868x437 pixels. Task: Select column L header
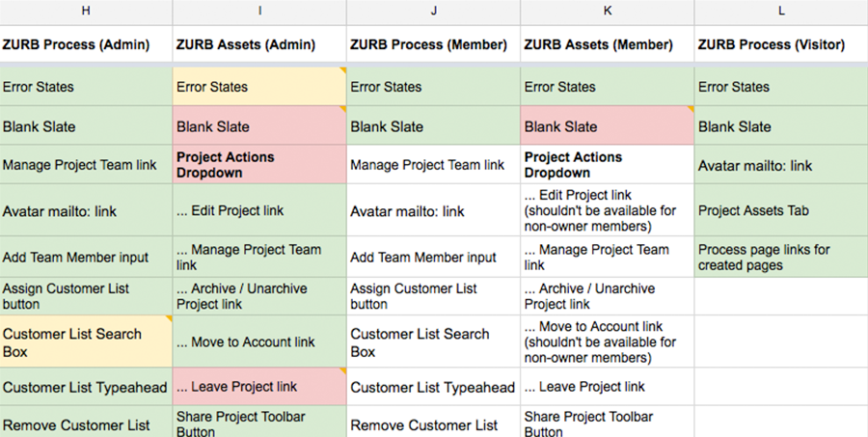(x=781, y=12)
